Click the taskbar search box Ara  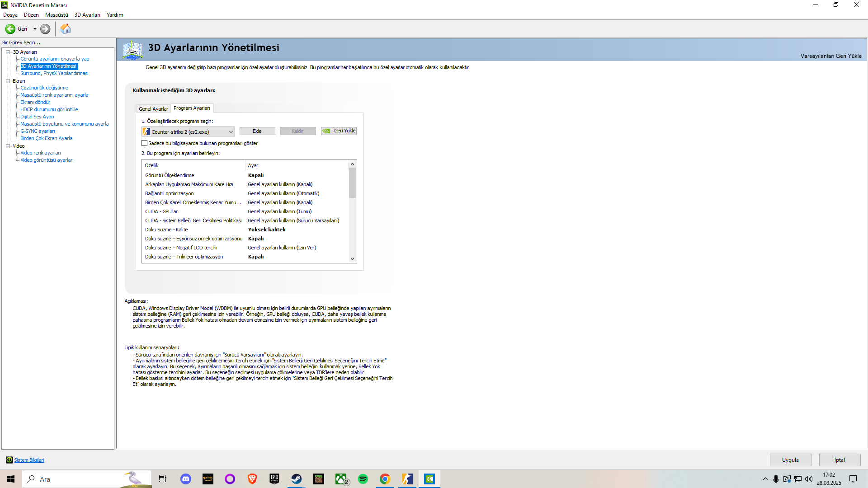coord(87,479)
